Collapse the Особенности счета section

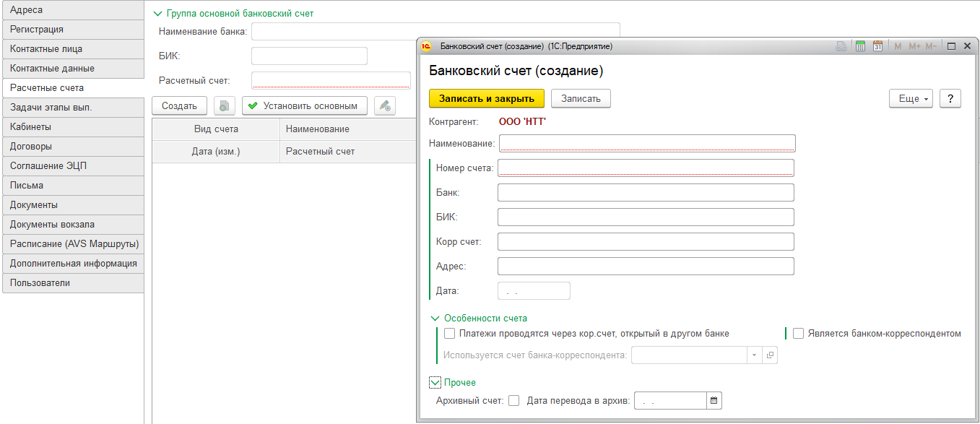tap(435, 319)
